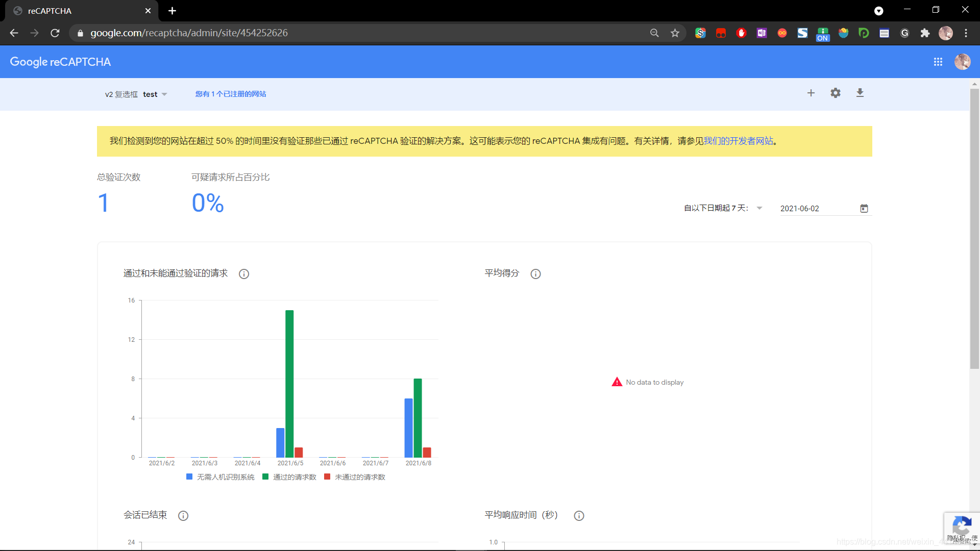
Task: Click info icon next to 平均响应时间
Action: click(x=579, y=516)
